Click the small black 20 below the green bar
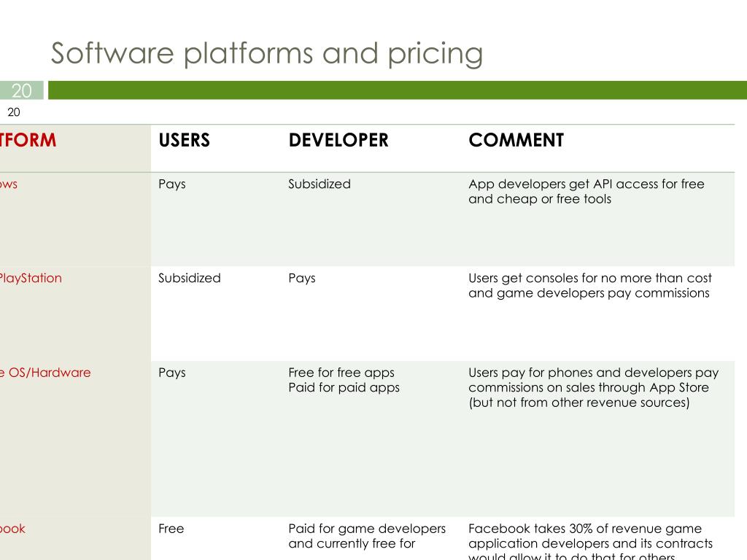 click(14, 112)
